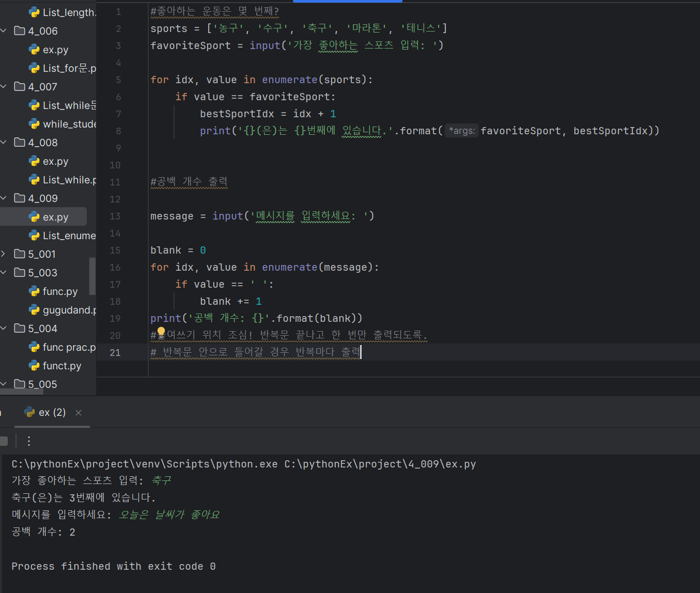The height and width of the screenshot is (593, 700).
Task: Click the 'blank = 0' code line
Action: click(178, 250)
